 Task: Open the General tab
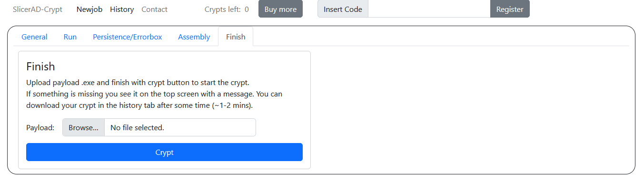34,37
